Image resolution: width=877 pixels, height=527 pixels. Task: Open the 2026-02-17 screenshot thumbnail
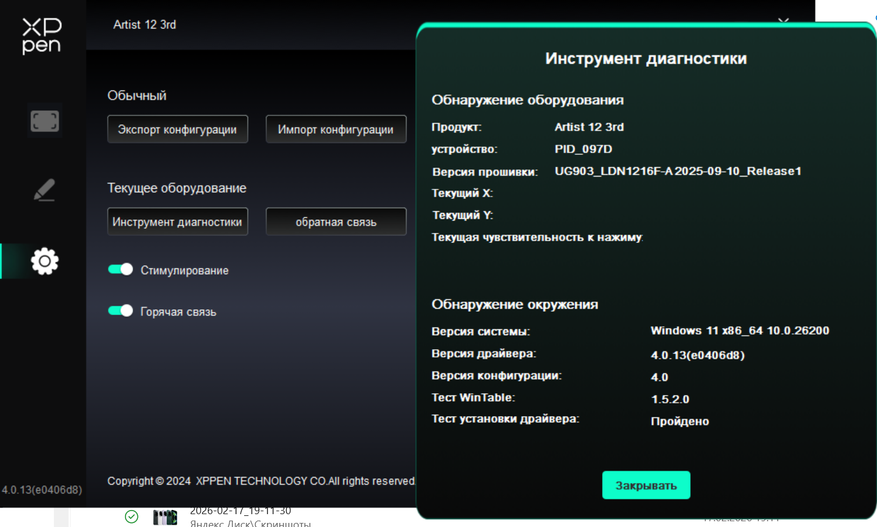(165, 517)
